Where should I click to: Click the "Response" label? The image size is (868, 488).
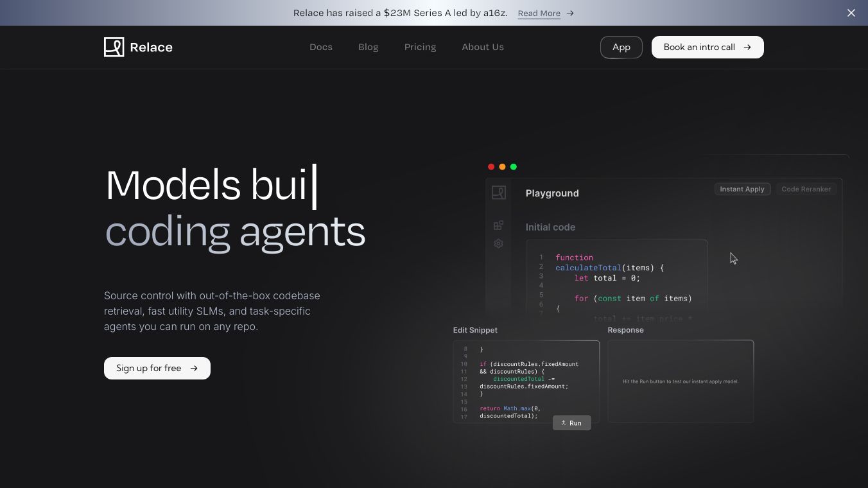[626, 330]
